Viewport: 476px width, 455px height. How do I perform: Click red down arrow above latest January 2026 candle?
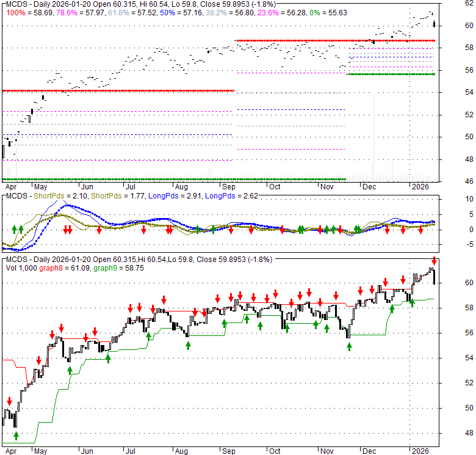435,261
